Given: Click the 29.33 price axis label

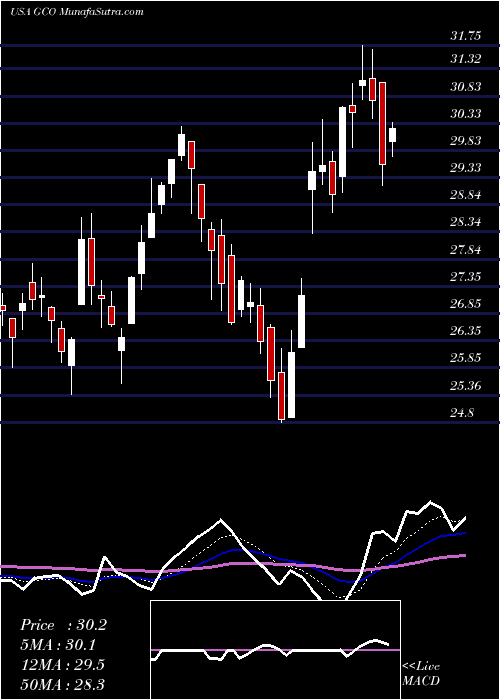Looking at the screenshot, I should point(466,168).
